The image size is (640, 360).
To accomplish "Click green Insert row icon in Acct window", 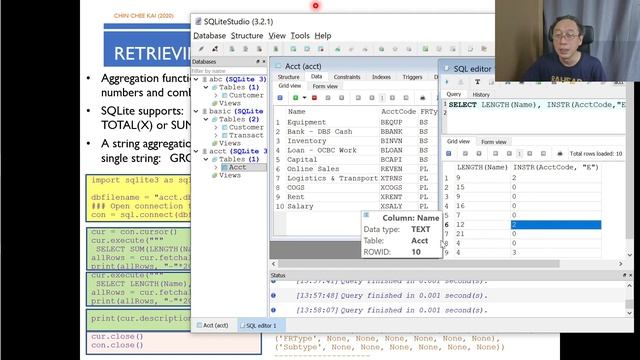I will 296,98.
